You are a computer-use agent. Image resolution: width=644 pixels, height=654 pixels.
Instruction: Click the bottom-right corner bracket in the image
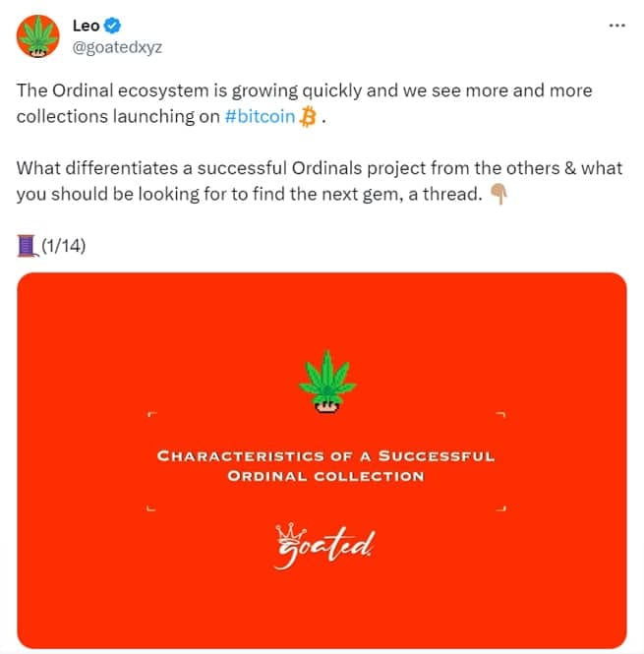(501, 507)
